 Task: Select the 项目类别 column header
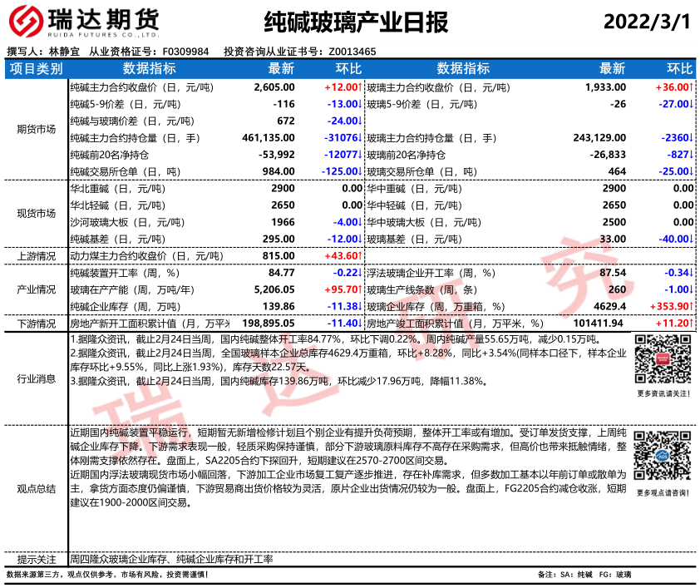[36, 69]
